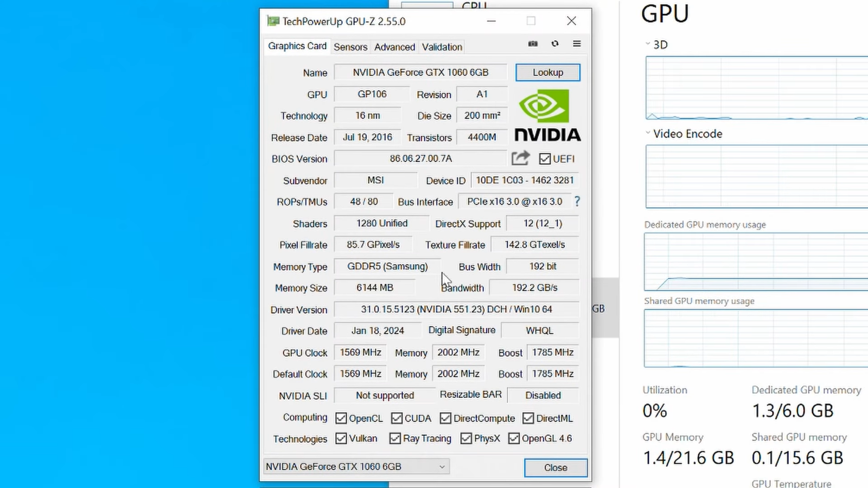Switch to the Graphics Card tab
Viewport: 868px width, 488px height.
pyautogui.click(x=297, y=46)
